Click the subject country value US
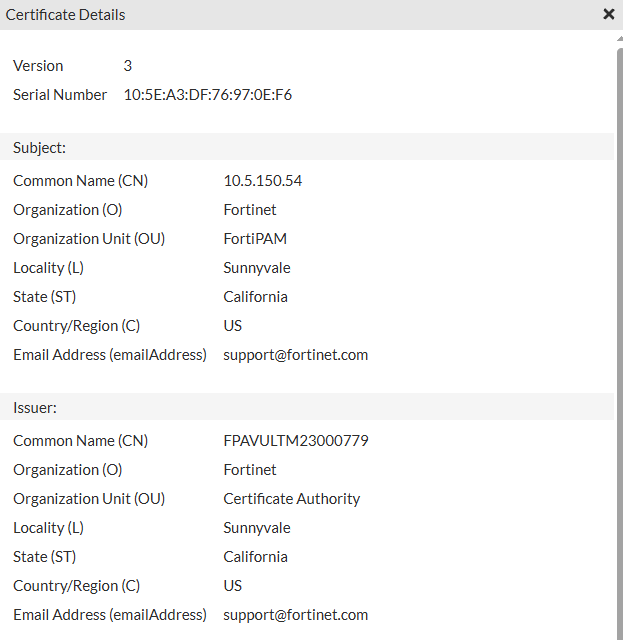This screenshot has width=623, height=640. click(233, 326)
